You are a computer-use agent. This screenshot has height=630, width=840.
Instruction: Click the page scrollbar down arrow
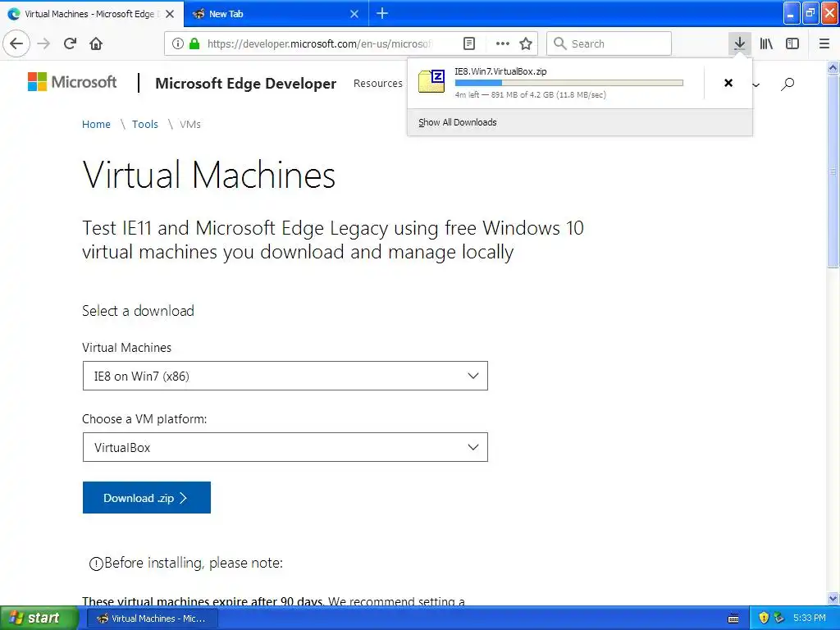coord(833,598)
